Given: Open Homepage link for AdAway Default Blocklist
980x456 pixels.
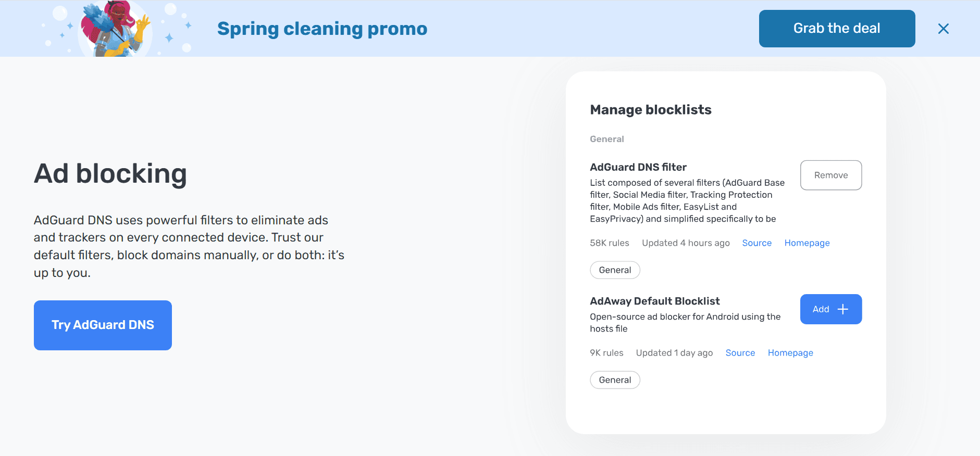Looking at the screenshot, I should coord(790,353).
